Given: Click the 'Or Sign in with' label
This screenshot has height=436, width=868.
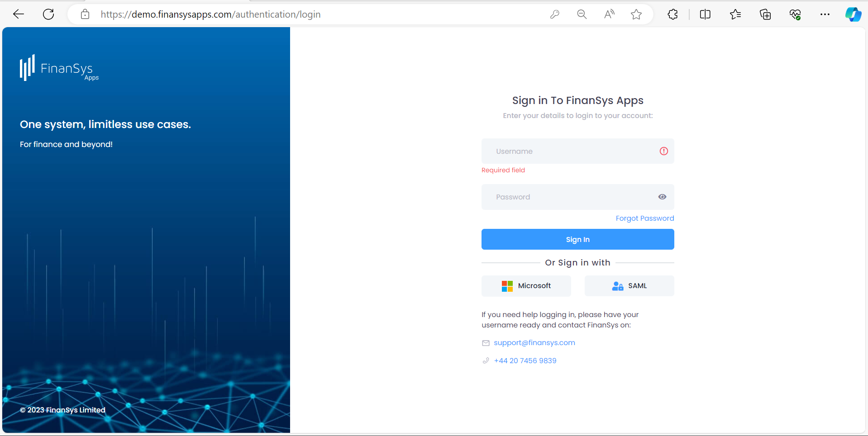Looking at the screenshot, I should coord(578,263).
